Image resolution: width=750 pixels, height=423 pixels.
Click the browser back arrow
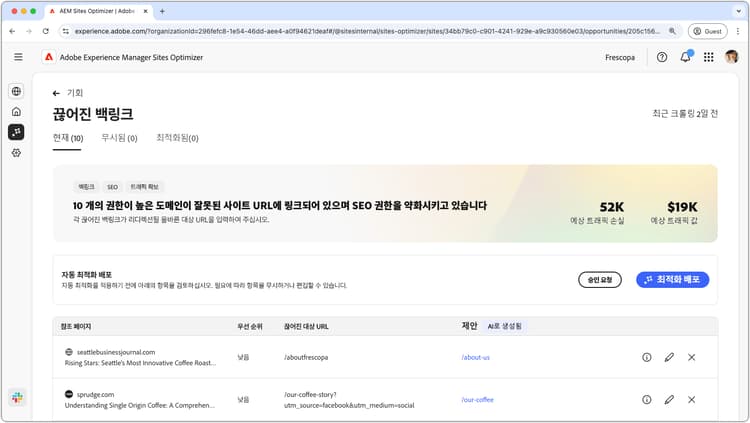[x=12, y=31]
